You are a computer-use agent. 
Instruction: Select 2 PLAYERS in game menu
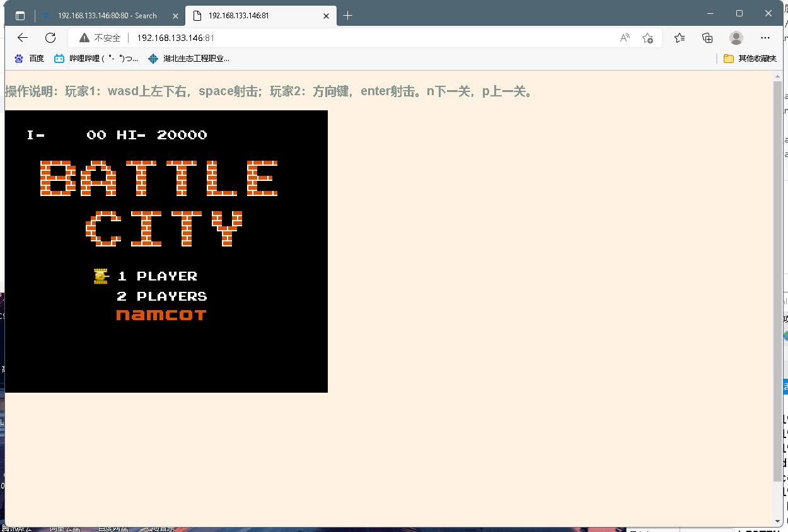(x=162, y=296)
